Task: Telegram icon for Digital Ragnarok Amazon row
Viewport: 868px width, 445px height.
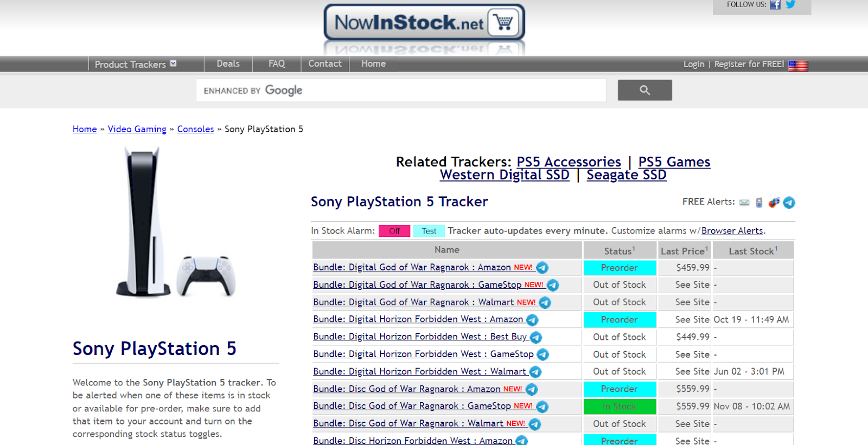Action: click(542, 268)
